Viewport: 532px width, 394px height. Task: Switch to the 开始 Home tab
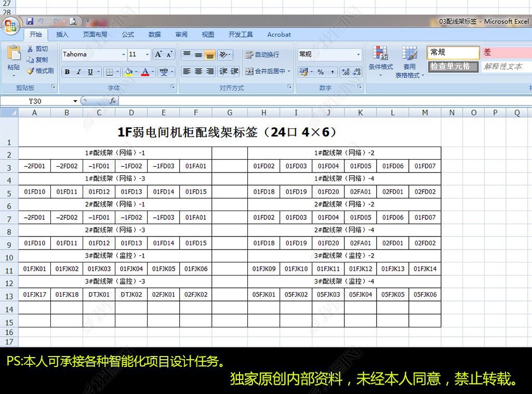36,35
